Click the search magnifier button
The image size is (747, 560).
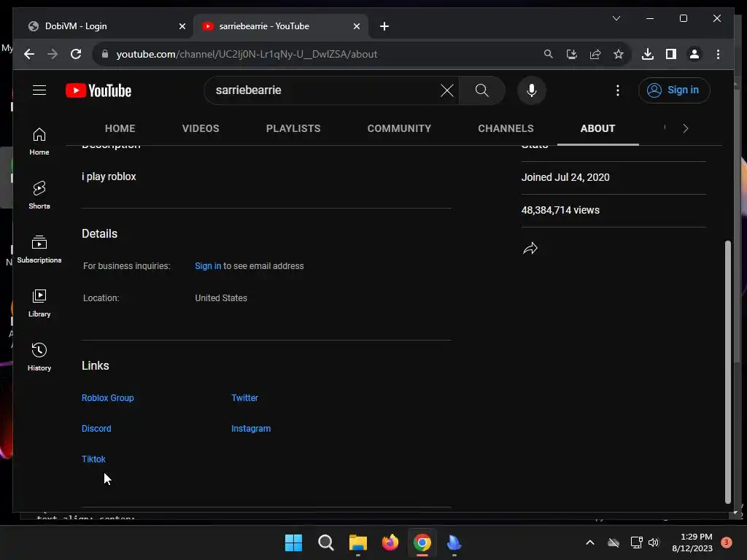[481, 90]
